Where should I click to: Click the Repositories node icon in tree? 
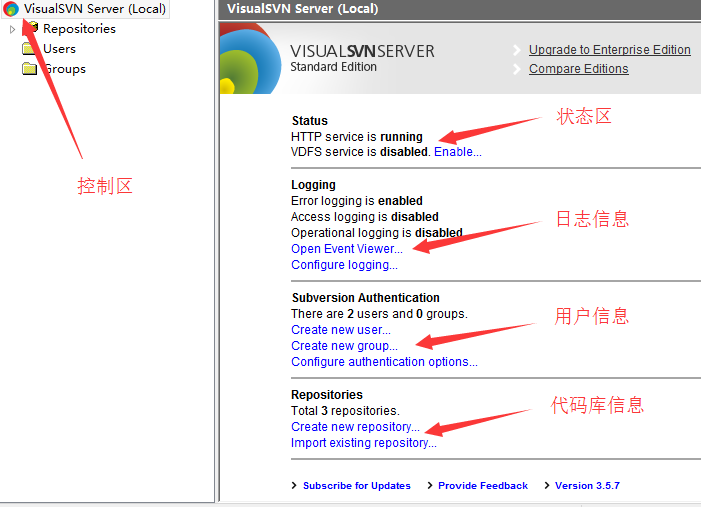tap(30, 28)
